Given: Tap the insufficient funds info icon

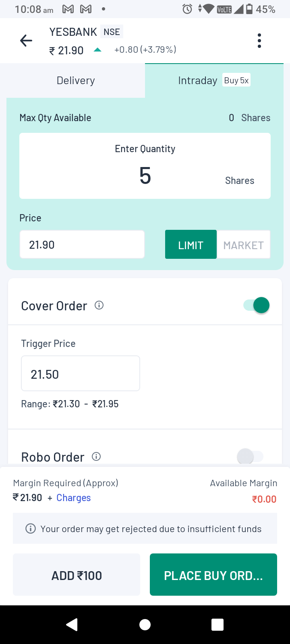Looking at the screenshot, I should (31, 528).
